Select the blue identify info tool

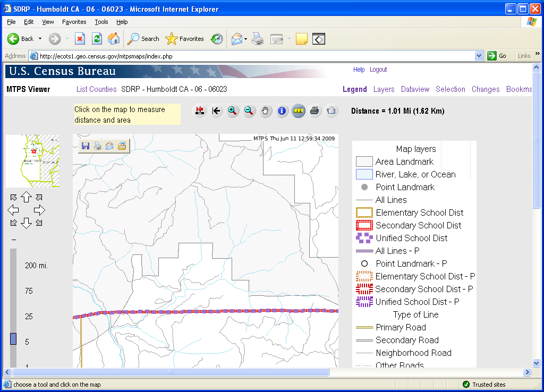pyautogui.click(x=282, y=110)
